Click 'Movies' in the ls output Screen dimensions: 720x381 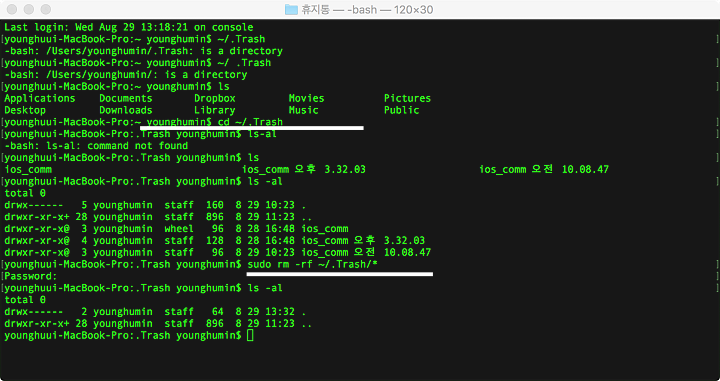click(x=306, y=98)
